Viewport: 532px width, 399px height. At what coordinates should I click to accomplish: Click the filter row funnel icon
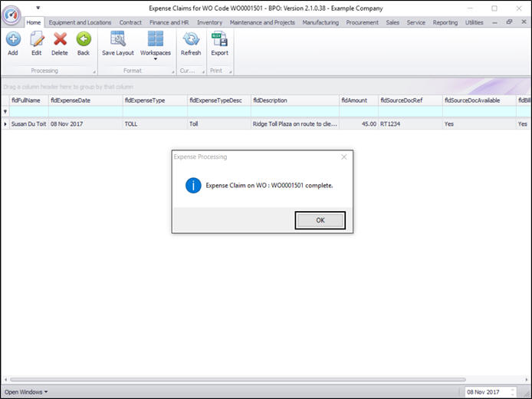pyautogui.click(x=5, y=111)
